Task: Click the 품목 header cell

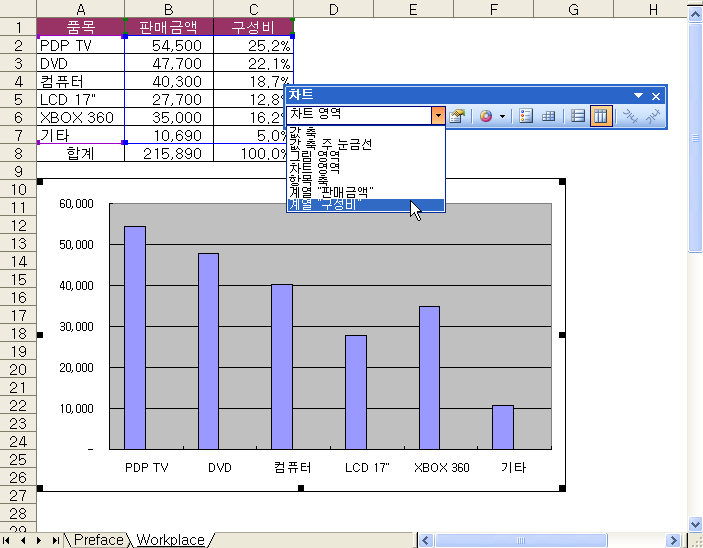Action: [x=81, y=27]
